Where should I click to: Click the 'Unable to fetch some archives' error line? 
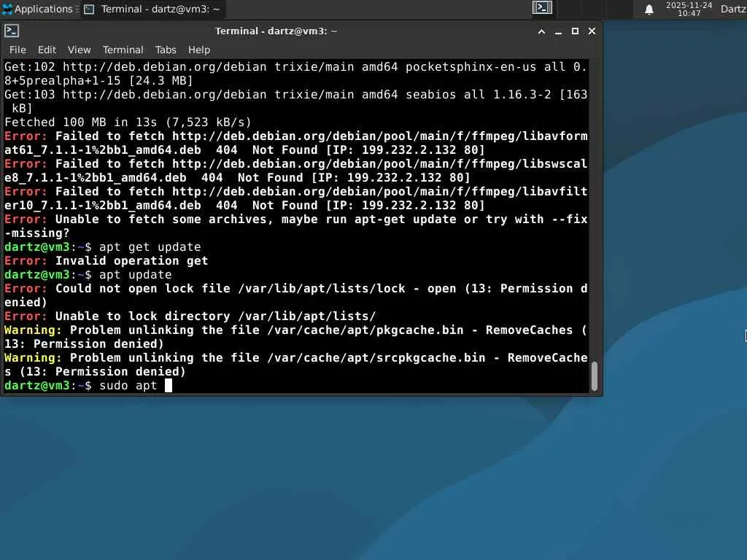tap(296, 226)
